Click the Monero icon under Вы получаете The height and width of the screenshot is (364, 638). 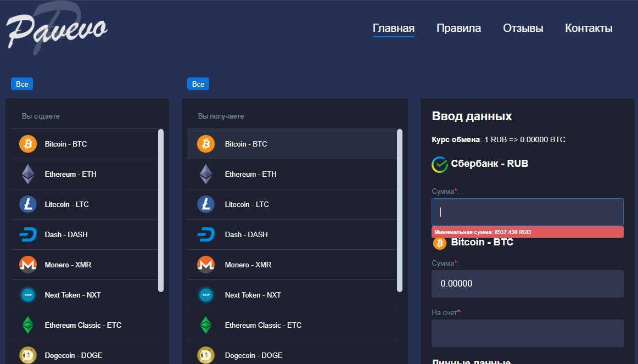tap(205, 265)
